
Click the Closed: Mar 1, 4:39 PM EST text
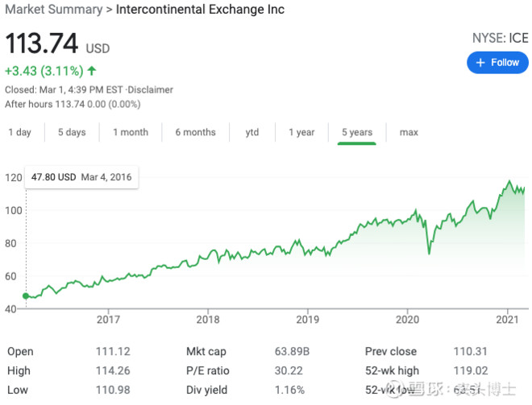click(x=64, y=90)
